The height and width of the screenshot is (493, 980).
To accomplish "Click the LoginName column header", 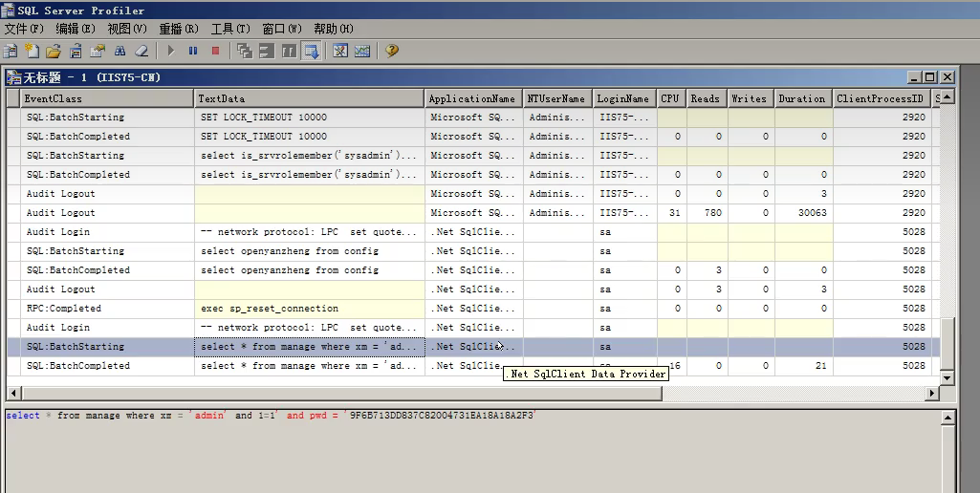I will 624,98.
